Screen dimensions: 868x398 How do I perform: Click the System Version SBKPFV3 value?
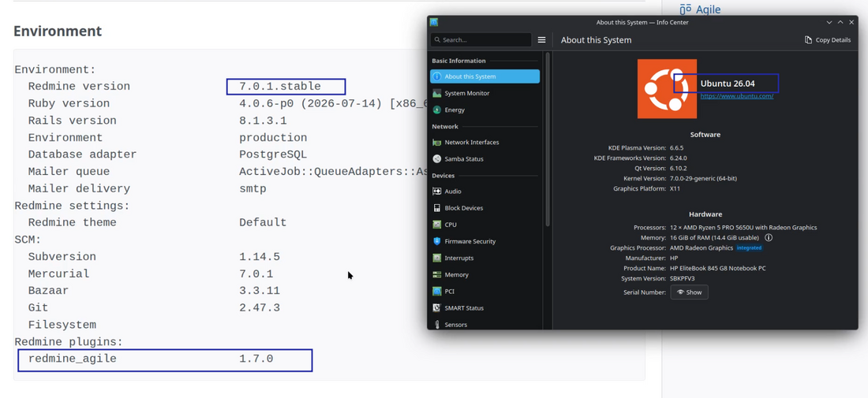tap(682, 279)
